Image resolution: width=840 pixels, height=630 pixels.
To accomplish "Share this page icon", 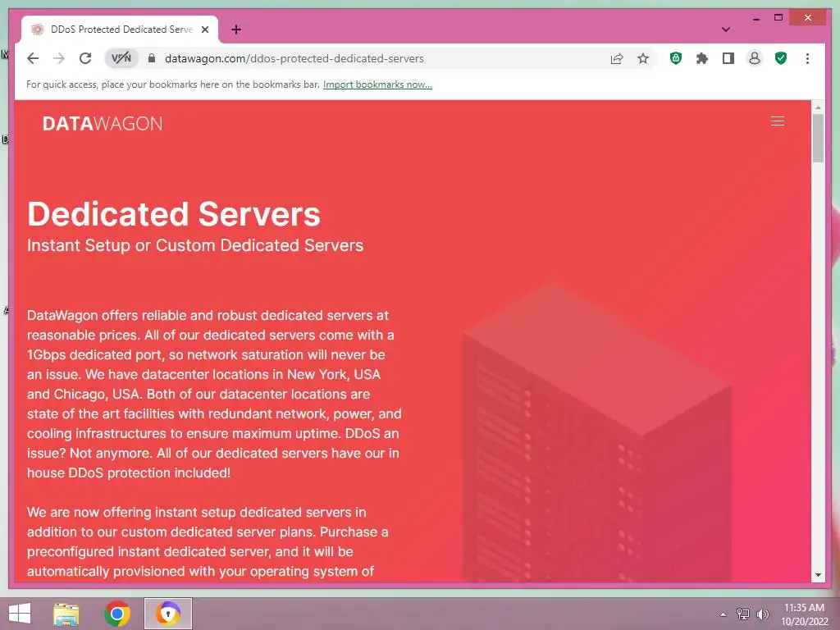I will tap(617, 58).
